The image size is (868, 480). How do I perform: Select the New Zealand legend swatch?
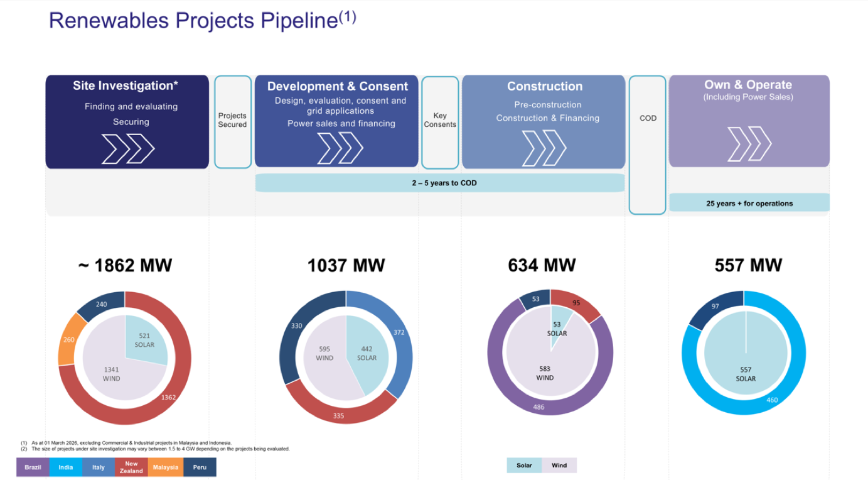tap(131, 467)
